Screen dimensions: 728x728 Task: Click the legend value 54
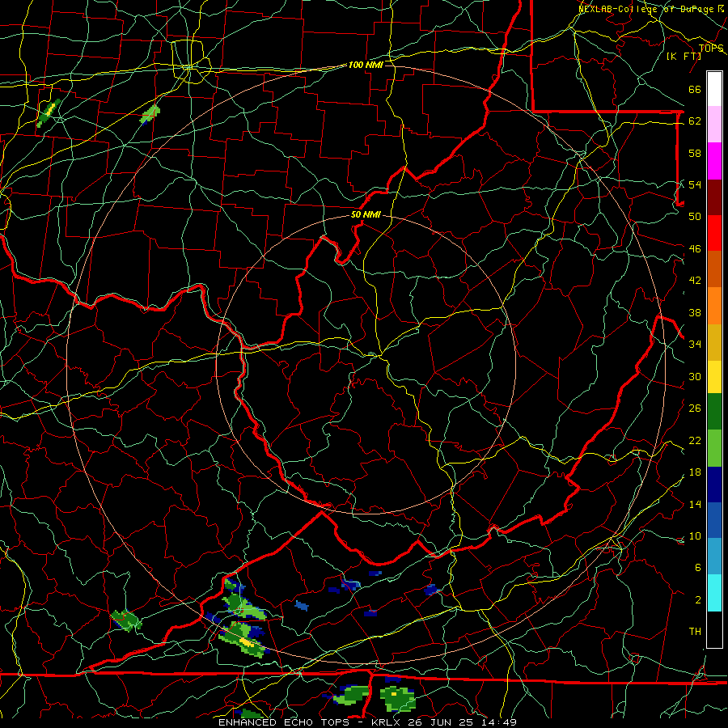[695, 184]
